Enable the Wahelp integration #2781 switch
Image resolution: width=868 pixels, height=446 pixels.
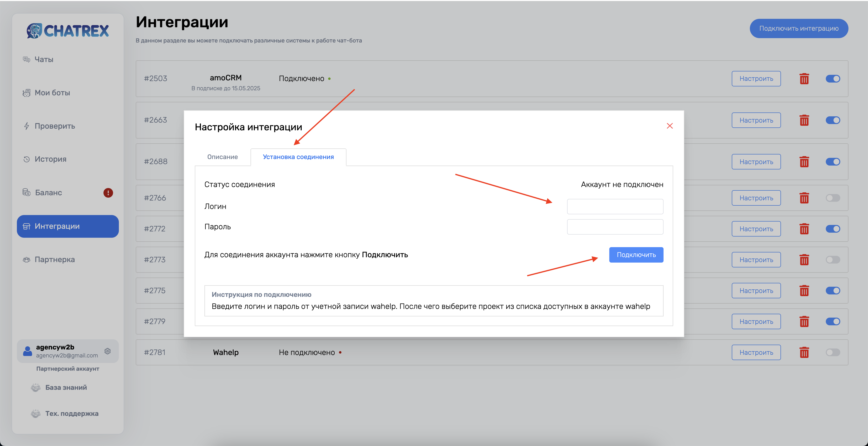833,352
